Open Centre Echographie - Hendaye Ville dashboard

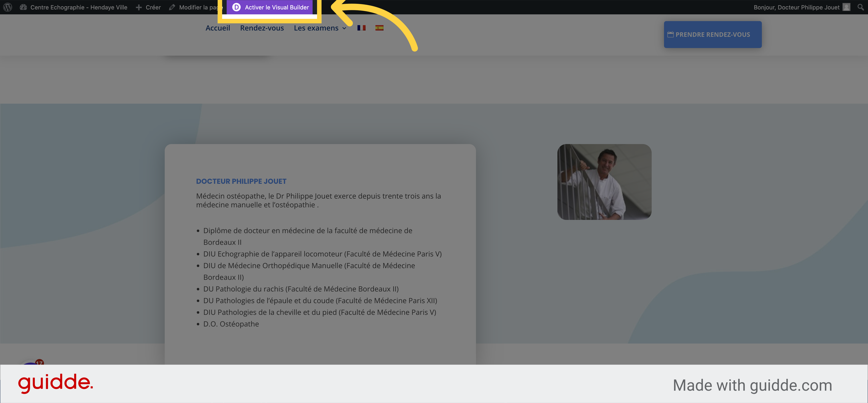coord(73,7)
